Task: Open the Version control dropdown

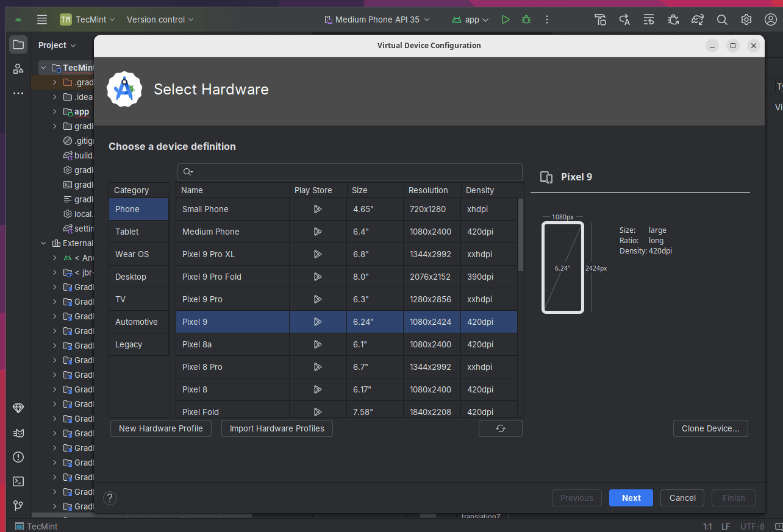Action: [x=160, y=20]
